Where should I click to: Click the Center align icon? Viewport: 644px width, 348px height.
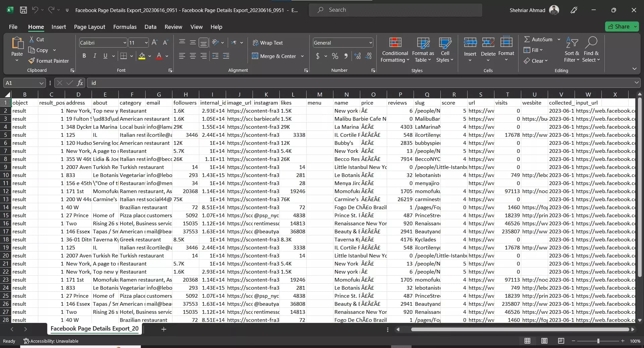(x=193, y=56)
